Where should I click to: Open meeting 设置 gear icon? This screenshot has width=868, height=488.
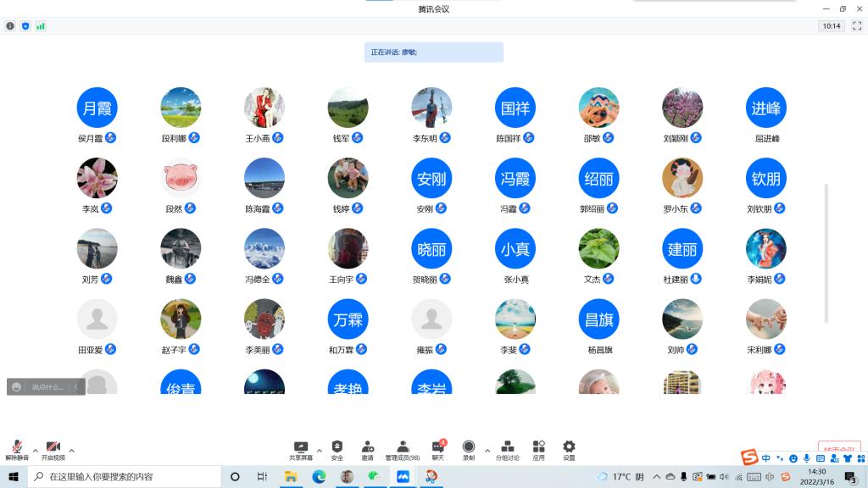569,449
